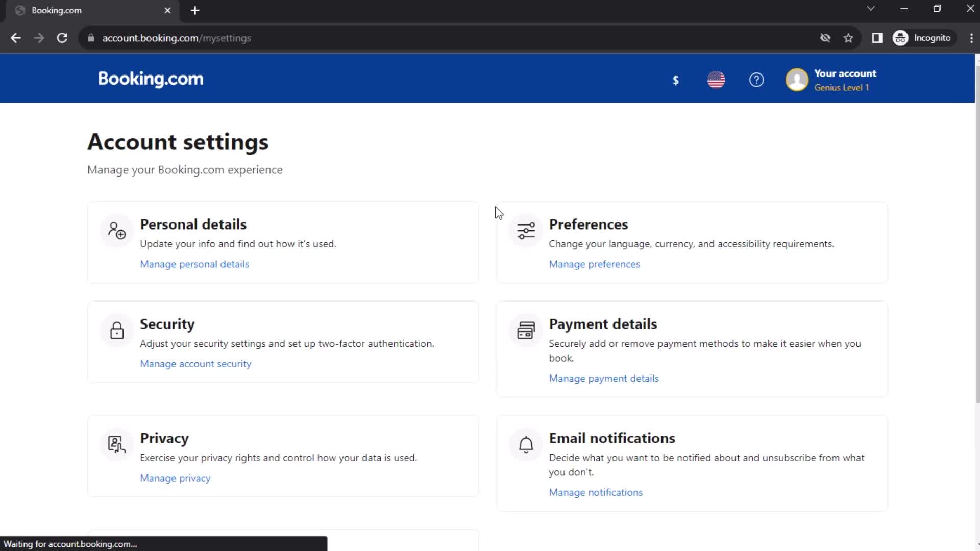This screenshot has width=980, height=551.
Task: Open Manage personal details link
Action: 194,264
